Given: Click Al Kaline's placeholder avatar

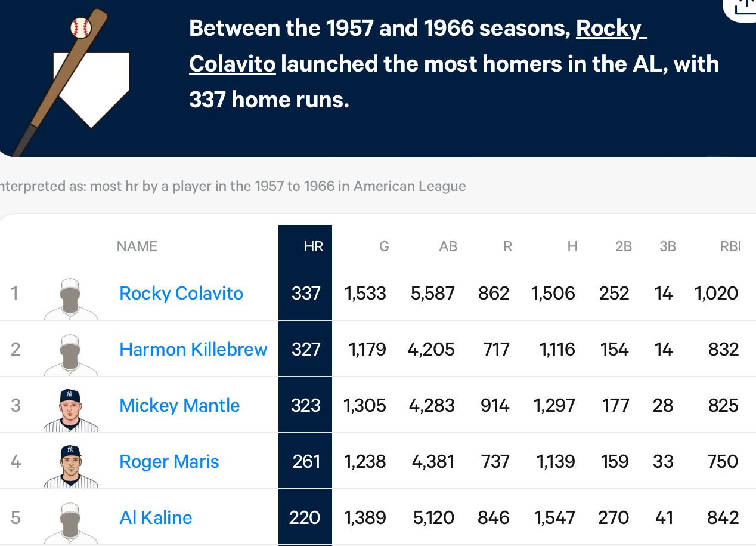Looking at the screenshot, I should [70, 523].
